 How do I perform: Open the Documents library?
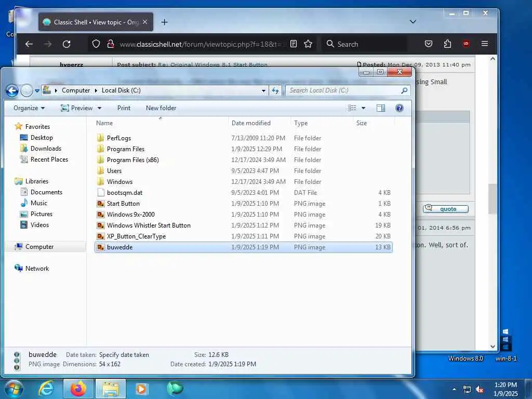coord(46,192)
